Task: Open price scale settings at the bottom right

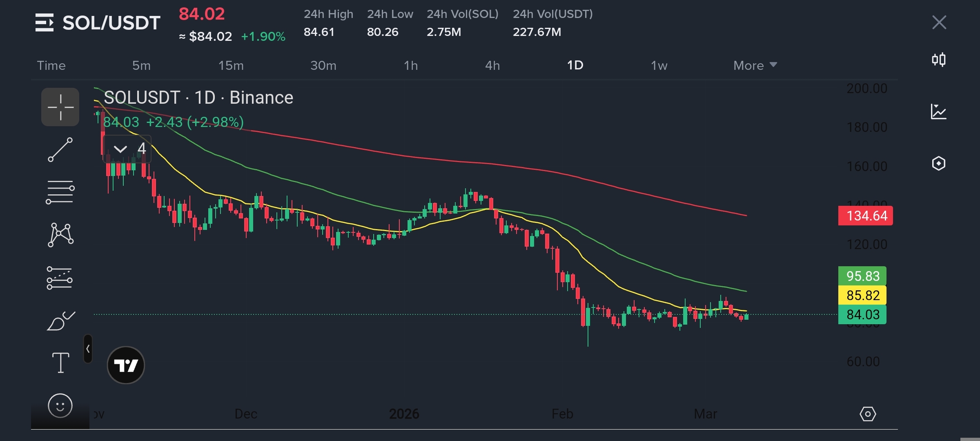Action: tap(867, 414)
